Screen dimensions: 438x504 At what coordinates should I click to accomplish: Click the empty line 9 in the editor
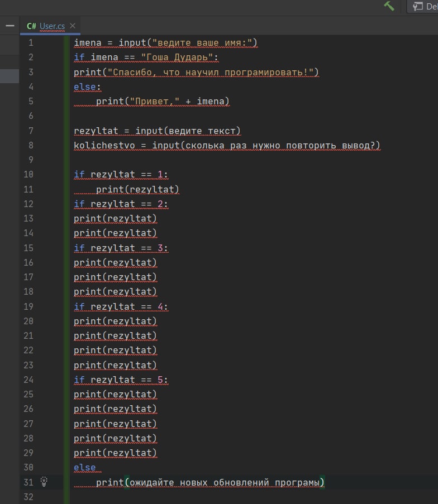point(254,160)
